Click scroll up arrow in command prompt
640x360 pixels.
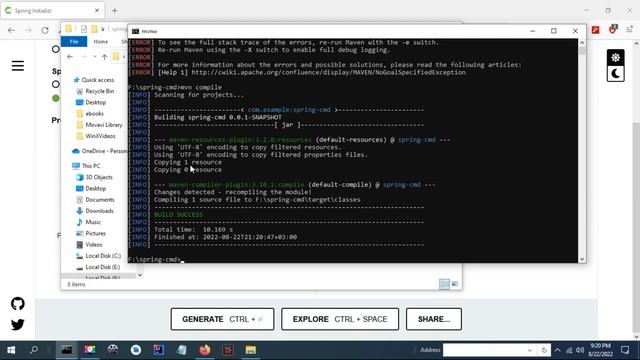pyautogui.click(x=582, y=42)
